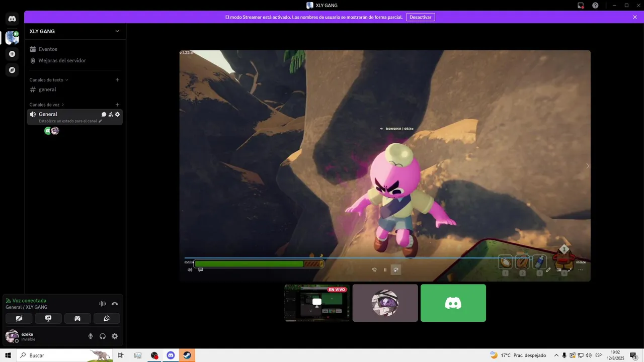Show next participant with right arrow

pyautogui.click(x=587, y=166)
